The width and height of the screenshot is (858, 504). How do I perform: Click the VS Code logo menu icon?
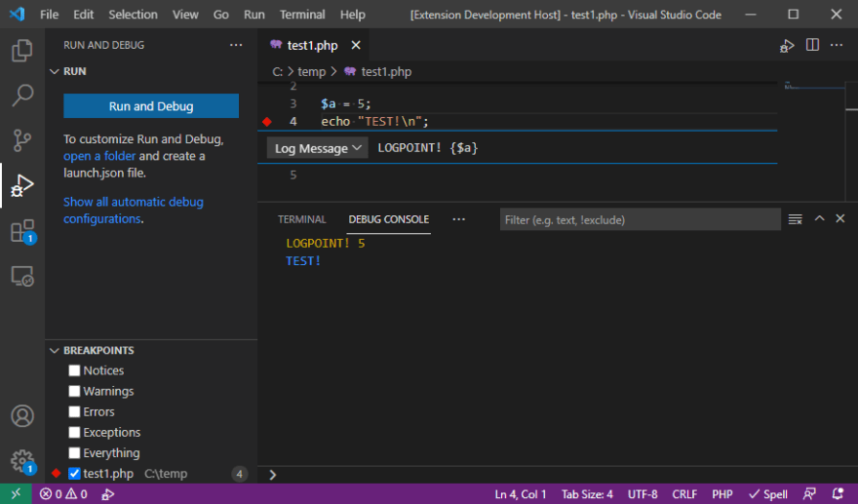click(17, 15)
